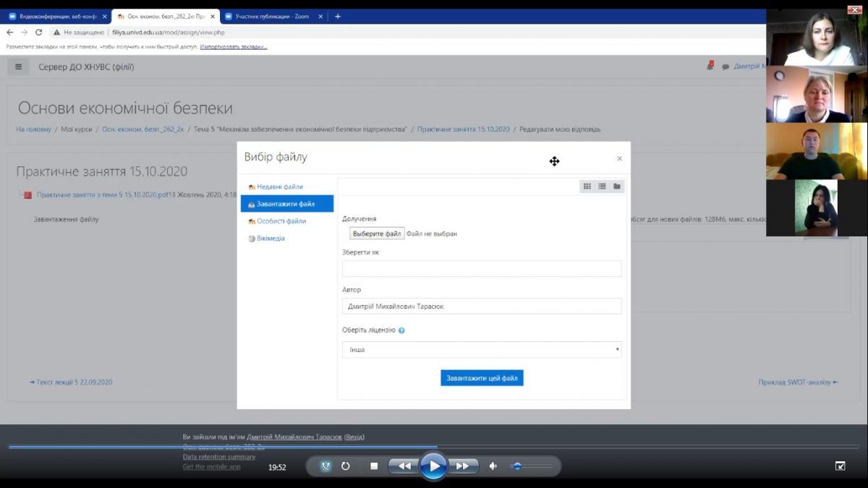The width and height of the screenshot is (868, 488).
Task: Switch file picker to folder tree view
Action: 617,187
